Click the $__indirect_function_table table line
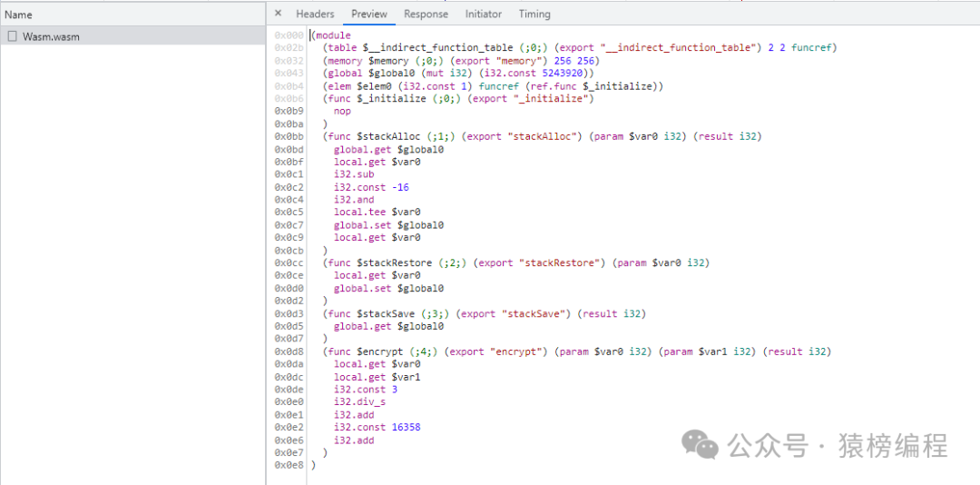Screen dimensions: 980x485 [x=580, y=47]
